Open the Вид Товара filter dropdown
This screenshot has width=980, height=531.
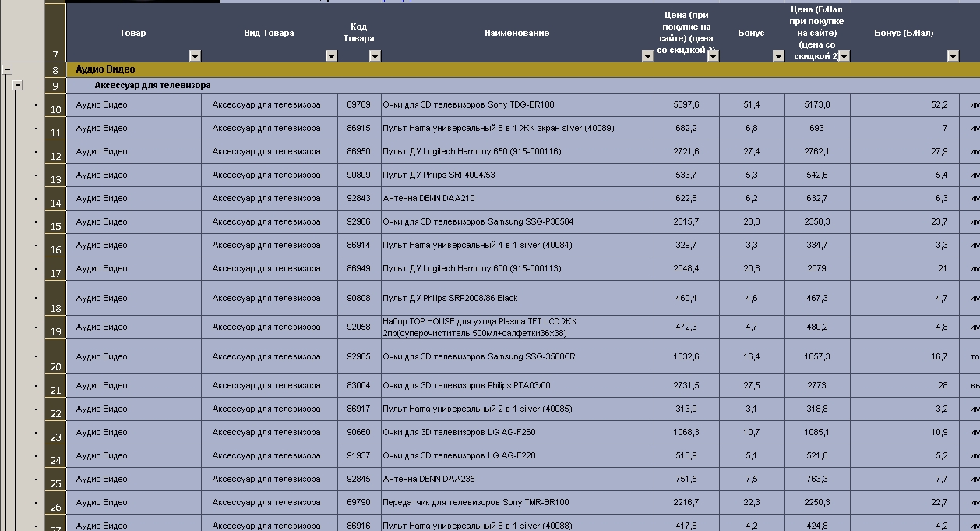(x=331, y=55)
